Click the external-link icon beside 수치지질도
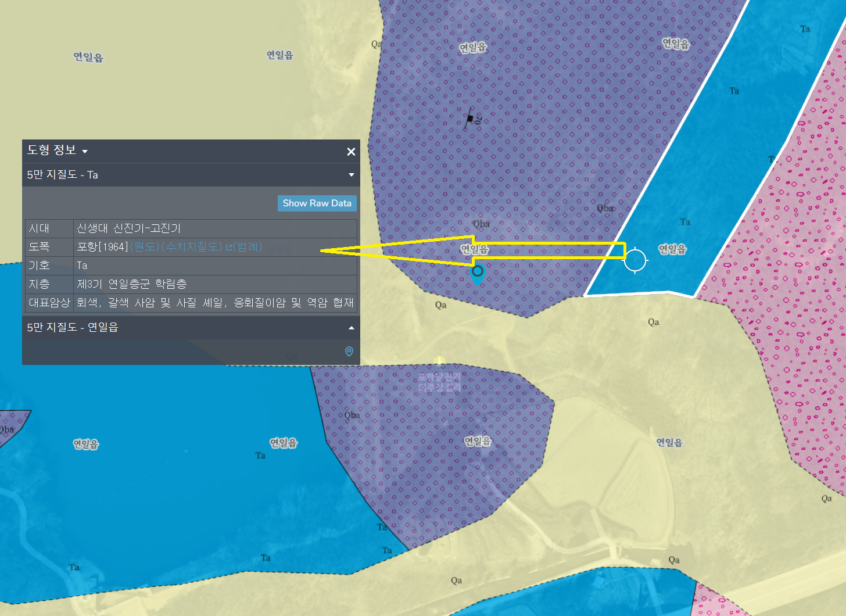This screenshot has width=846, height=616. point(229,248)
